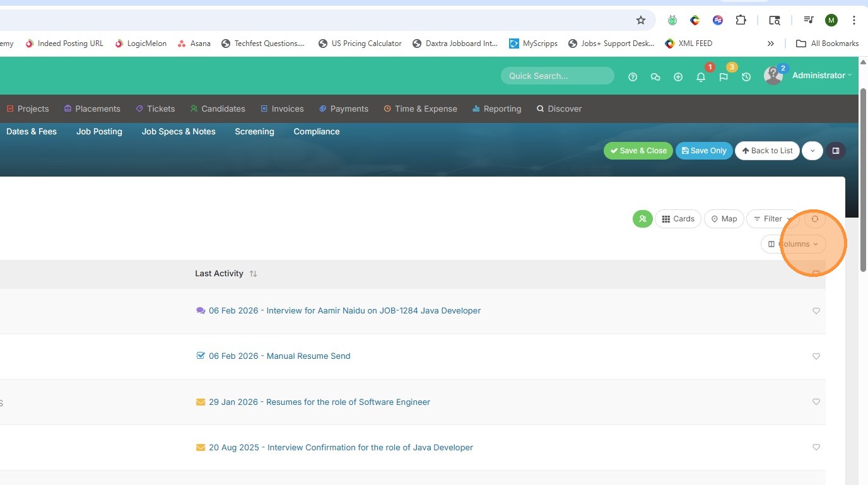Open the Chrome profile M avatar

831,20
